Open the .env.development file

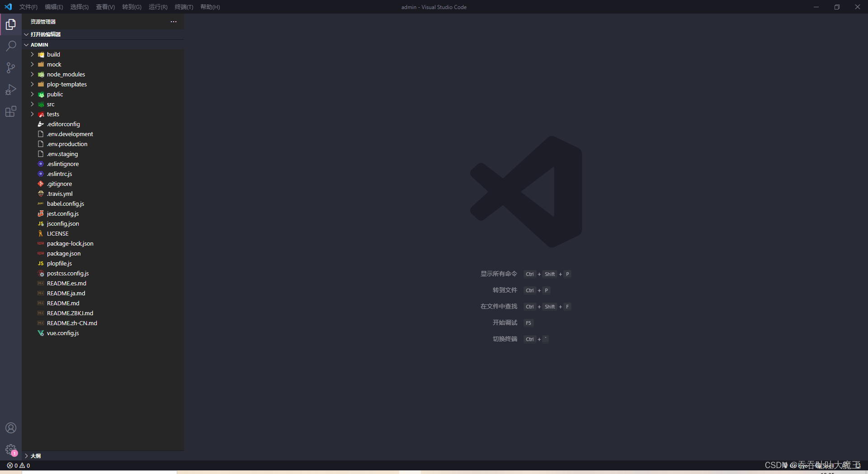coord(103,134)
